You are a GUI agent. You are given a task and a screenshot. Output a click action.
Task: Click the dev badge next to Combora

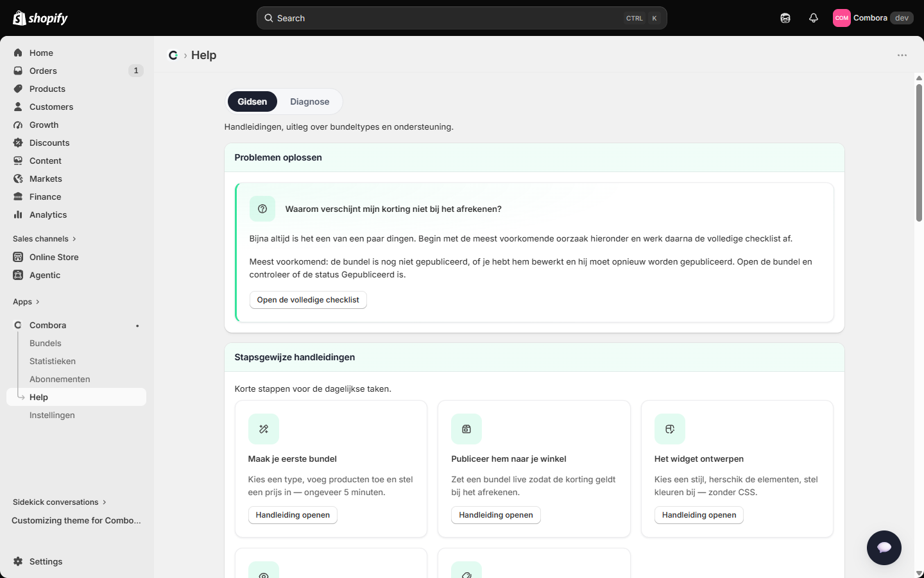pyautogui.click(x=902, y=18)
